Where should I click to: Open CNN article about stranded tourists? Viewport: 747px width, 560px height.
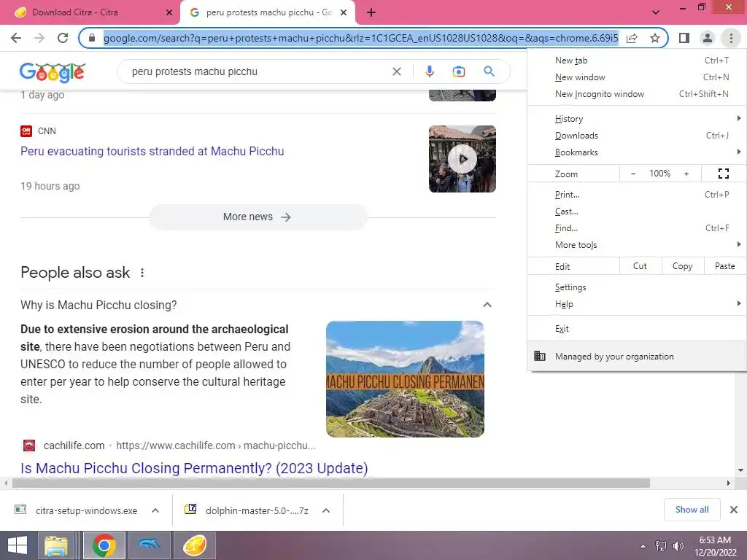click(152, 152)
